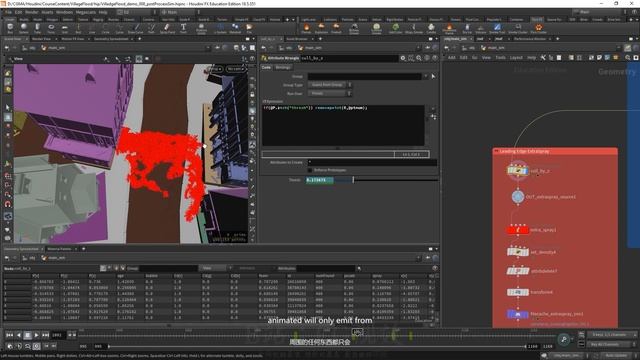
Task: Click the Pyro cluster shelf tool at far right
Action: click(538, 28)
